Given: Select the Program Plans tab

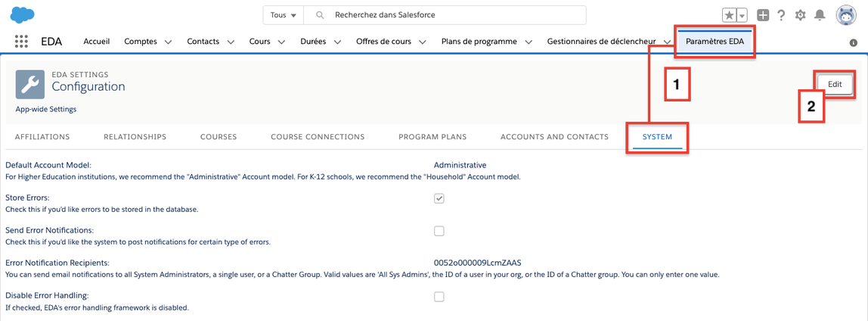Looking at the screenshot, I should (x=432, y=137).
